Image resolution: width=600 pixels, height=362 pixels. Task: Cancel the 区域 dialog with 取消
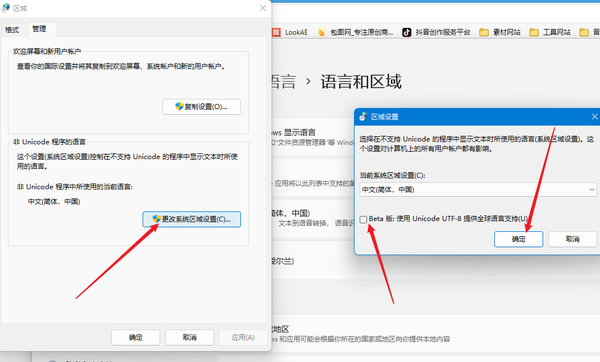point(189,338)
